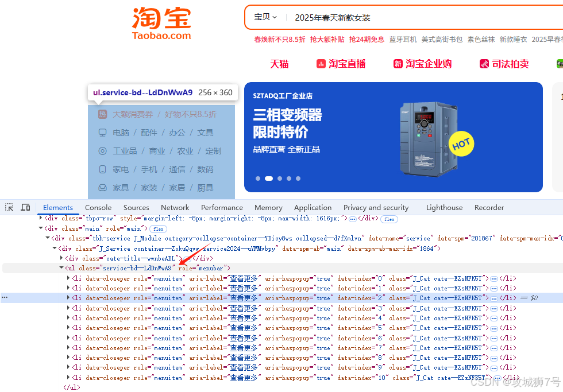Click ellipsis in li data-index 7 row
This screenshot has height=392, width=563.
coord(494,348)
